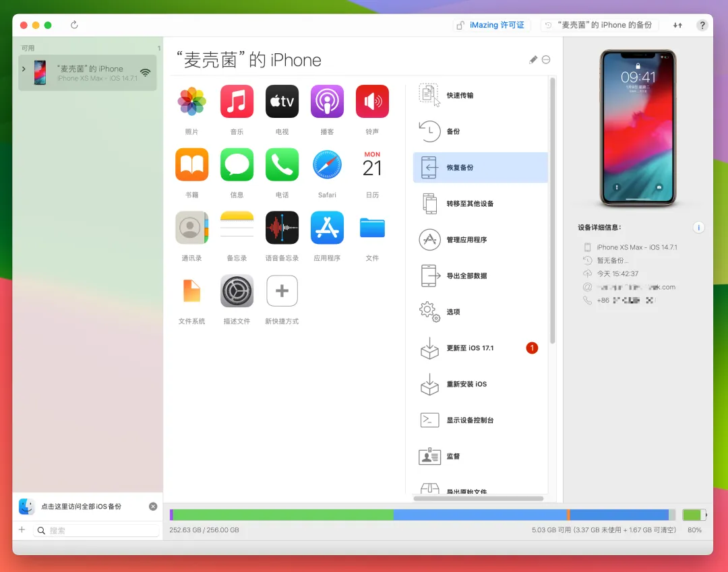Open the 描述文件 profiles icon
Screen dimensions: 728x572
coord(237,291)
